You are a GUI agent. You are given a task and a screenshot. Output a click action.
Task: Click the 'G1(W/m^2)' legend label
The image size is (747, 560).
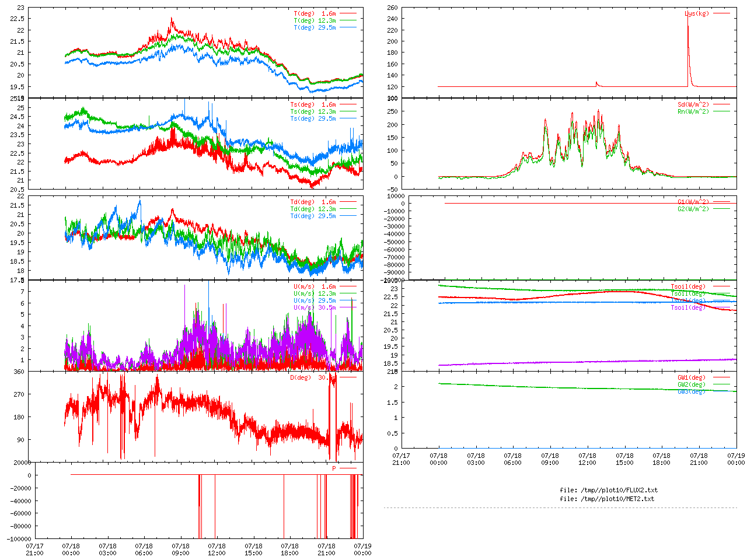[693, 202]
